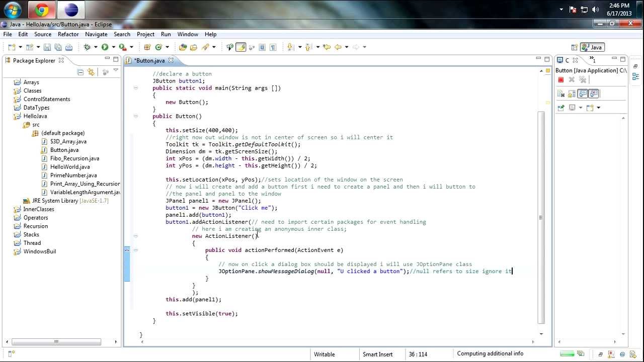Toggle Scroll Lock in Console
This screenshot has height=362, width=644.
572,94
